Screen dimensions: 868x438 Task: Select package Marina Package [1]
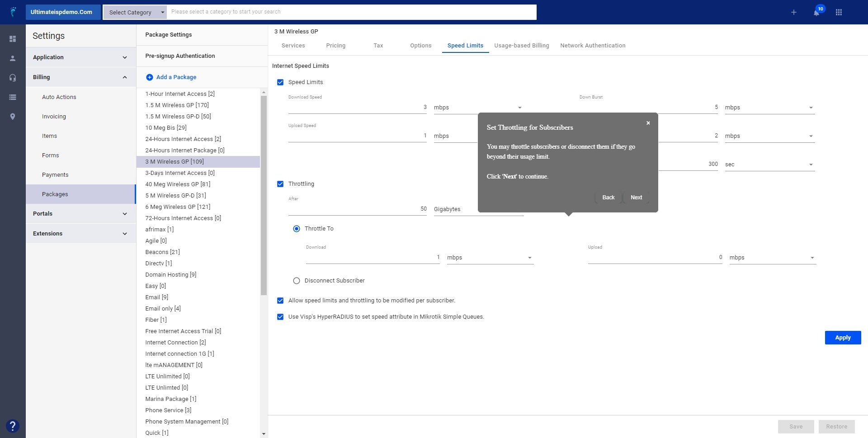coord(198,399)
